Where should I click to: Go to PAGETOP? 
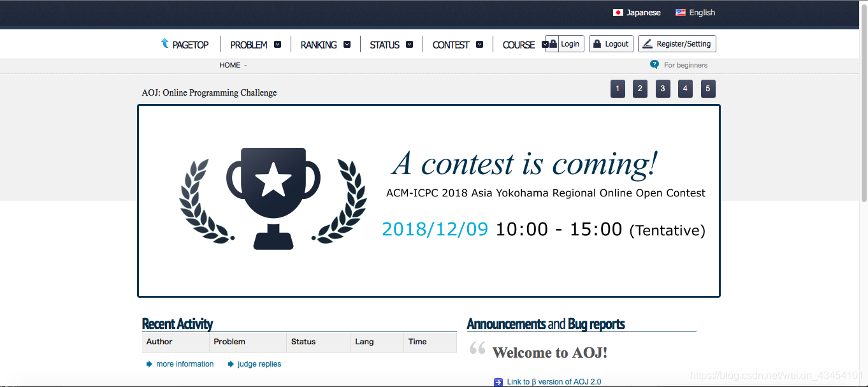pos(191,45)
